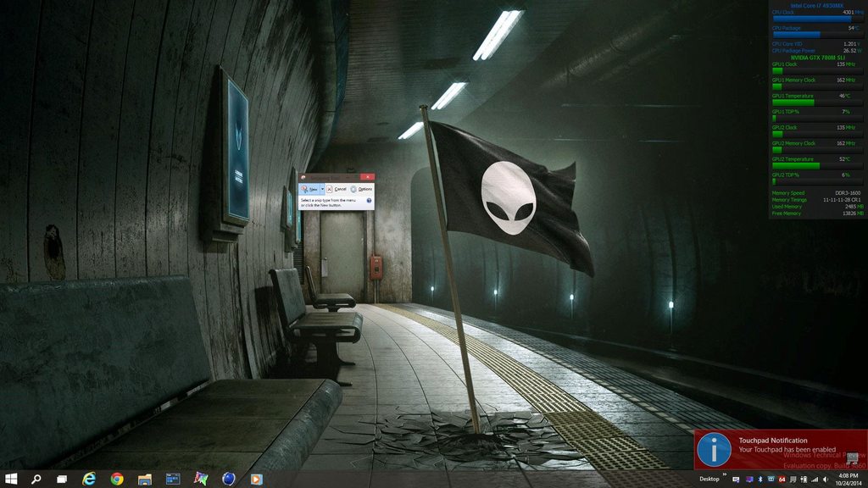Click the NVIDIA GTX 780M SLI heading
This screenshot has width=868, height=488.
point(818,58)
